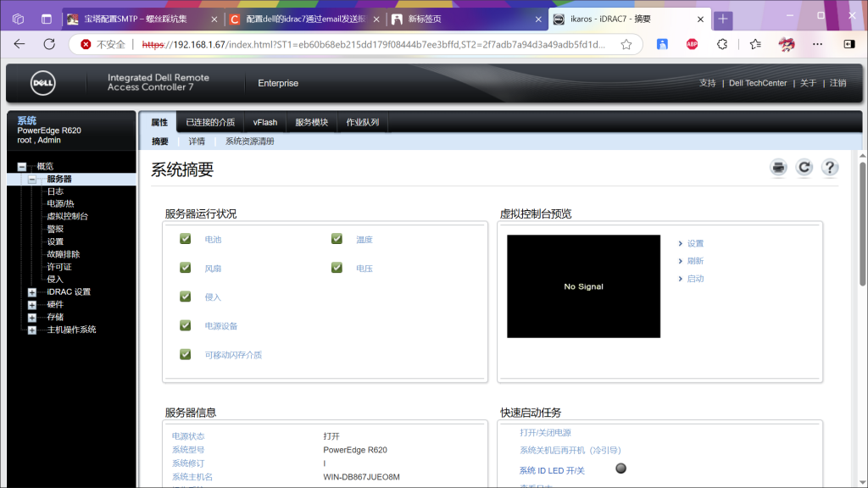Viewport: 868px width, 488px height.
Task: Open the browser workspaces icon
Action: [19, 19]
